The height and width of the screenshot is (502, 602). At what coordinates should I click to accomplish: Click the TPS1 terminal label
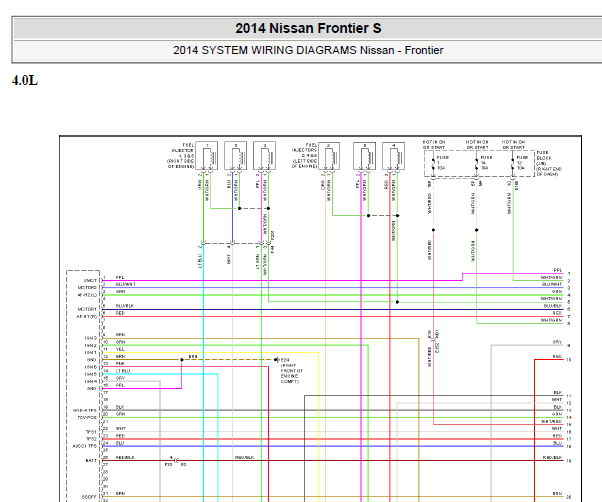(x=91, y=432)
